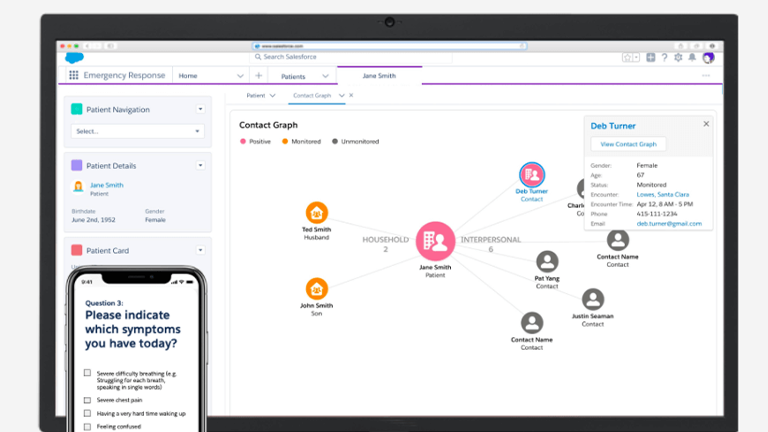This screenshot has width=768, height=432.
Task: Click the browser address bar
Action: 389,46
